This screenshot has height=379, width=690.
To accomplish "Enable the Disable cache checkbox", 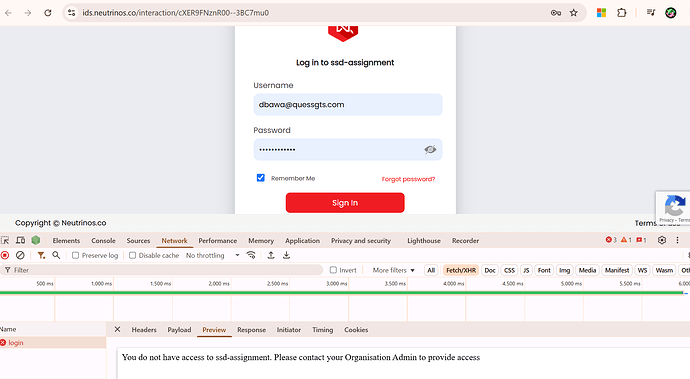I will coord(132,255).
